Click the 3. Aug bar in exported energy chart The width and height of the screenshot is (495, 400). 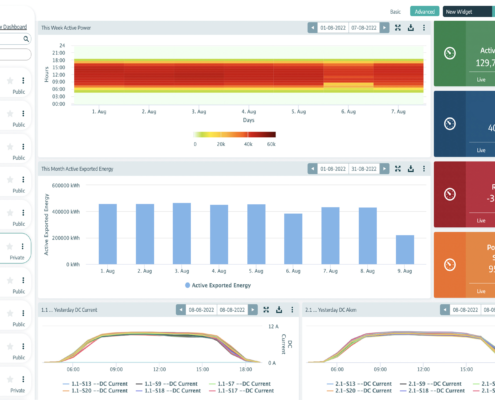click(x=182, y=233)
